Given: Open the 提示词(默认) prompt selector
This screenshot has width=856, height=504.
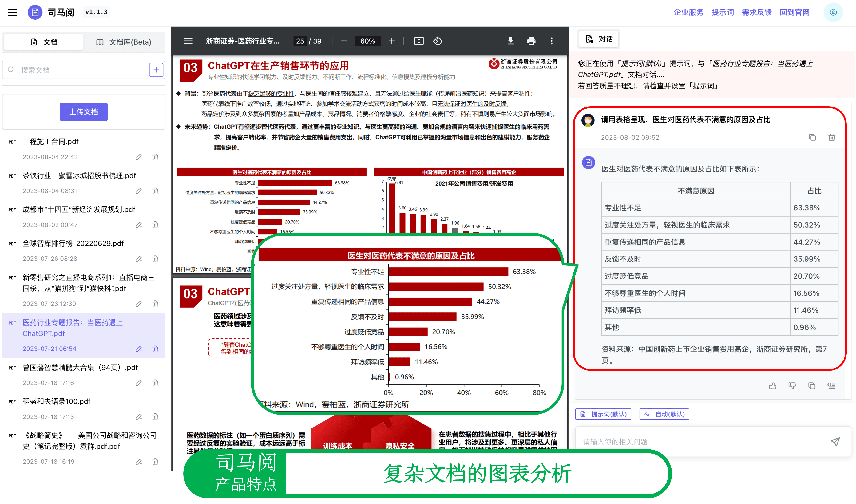Looking at the screenshot, I should click(603, 414).
